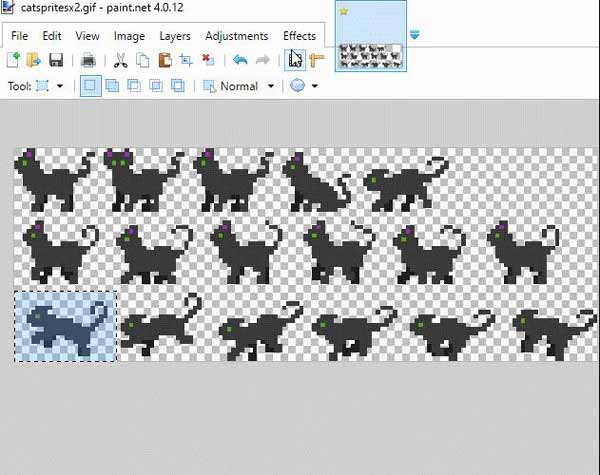Click the grayed Redo arrow icon
This screenshot has width=600, height=475.
point(262,60)
